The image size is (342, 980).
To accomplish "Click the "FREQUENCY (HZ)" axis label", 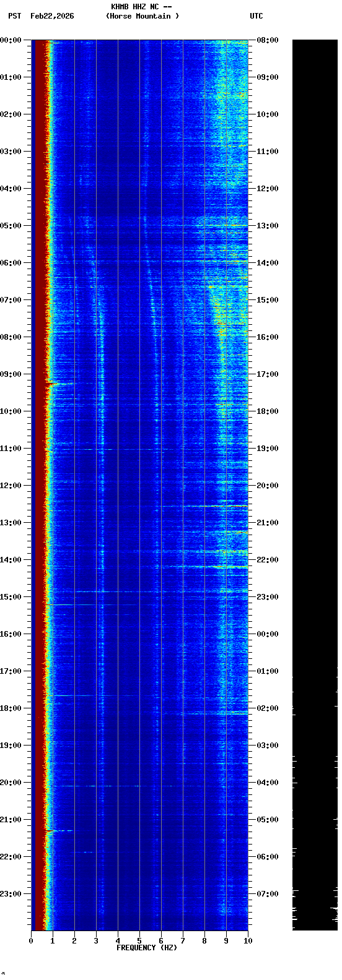I will [x=147, y=948].
